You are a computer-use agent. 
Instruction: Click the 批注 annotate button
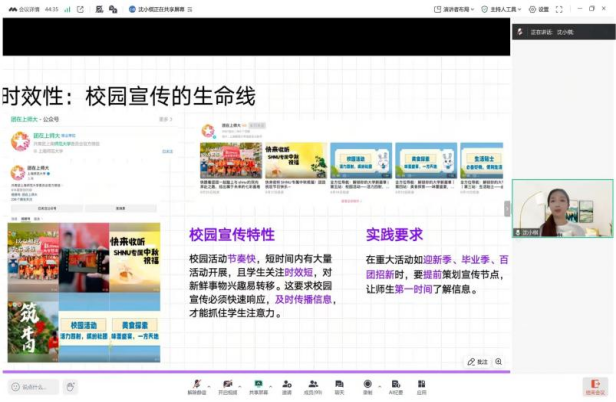(x=477, y=361)
